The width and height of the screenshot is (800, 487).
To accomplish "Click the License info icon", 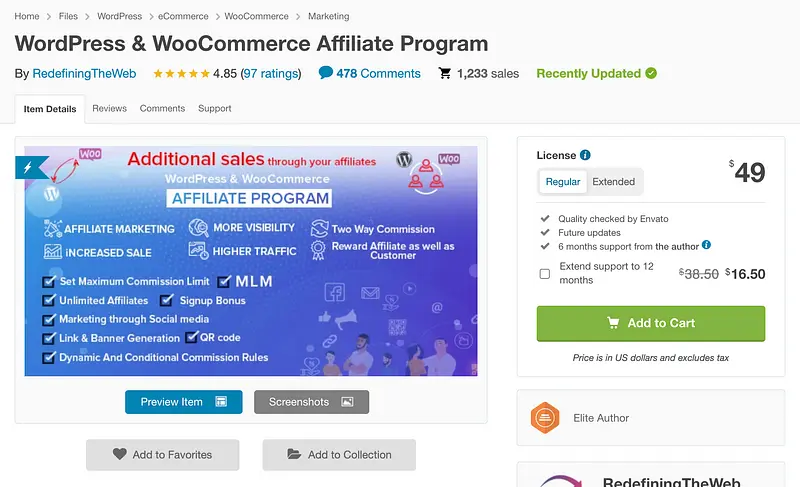I will coord(585,155).
